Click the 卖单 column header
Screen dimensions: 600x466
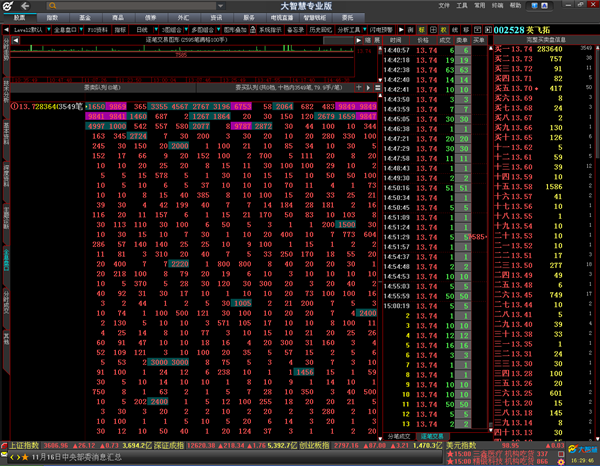(462, 40)
